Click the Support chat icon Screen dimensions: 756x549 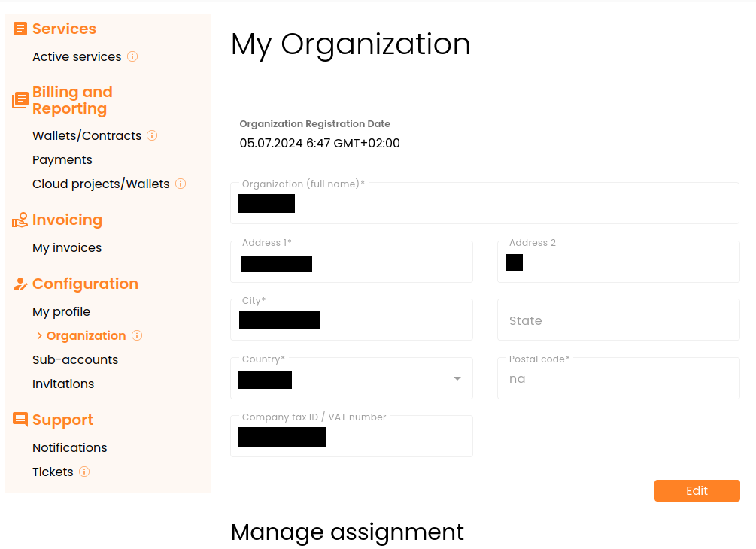tap(20, 420)
